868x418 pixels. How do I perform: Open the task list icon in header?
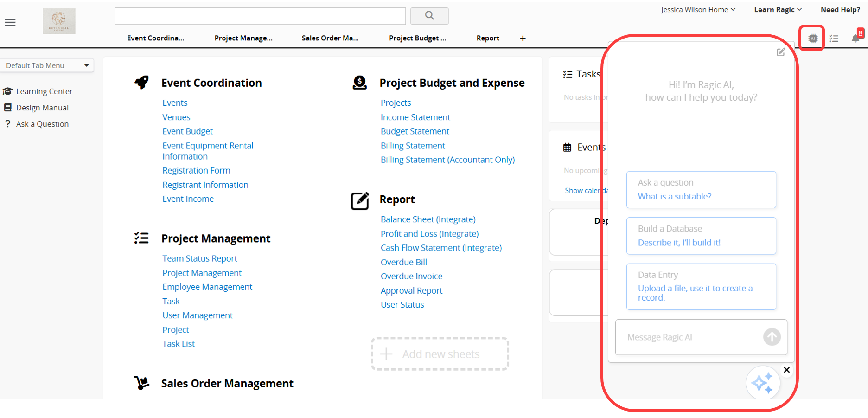click(x=834, y=39)
